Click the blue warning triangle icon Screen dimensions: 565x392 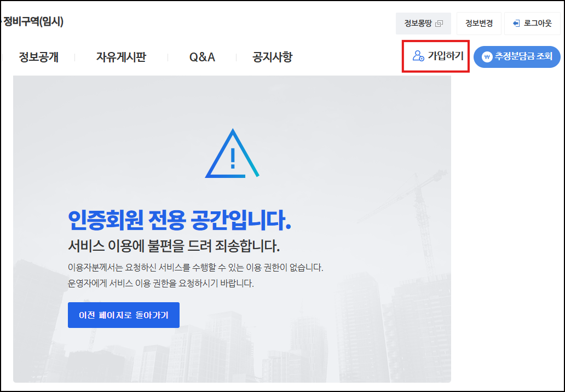point(232,156)
